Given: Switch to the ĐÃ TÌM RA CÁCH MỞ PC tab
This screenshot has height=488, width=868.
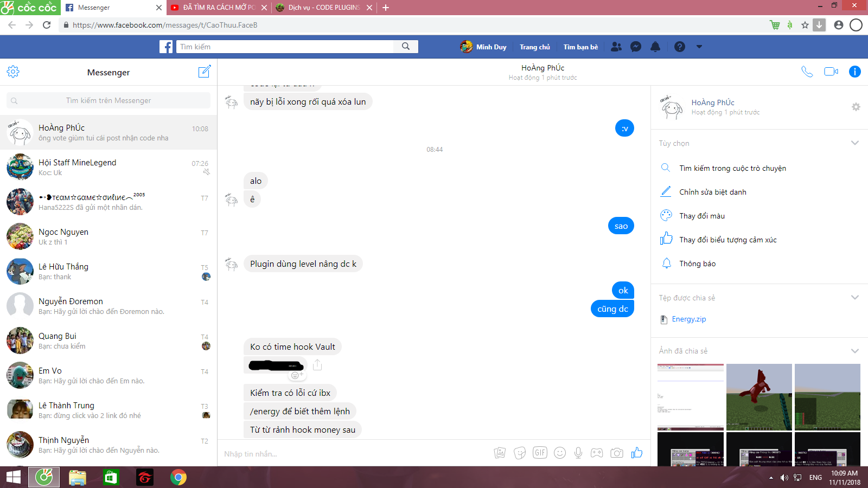Looking at the screenshot, I should (218, 8).
